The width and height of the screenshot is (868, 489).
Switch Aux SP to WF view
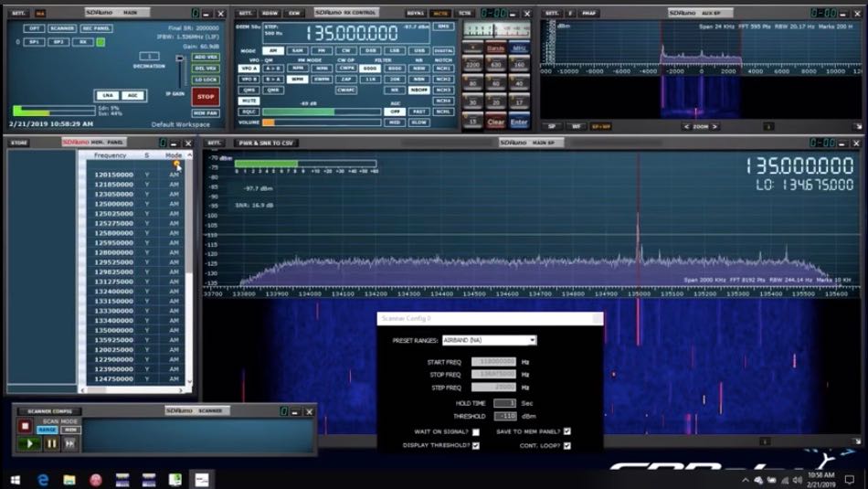point(576,127)
